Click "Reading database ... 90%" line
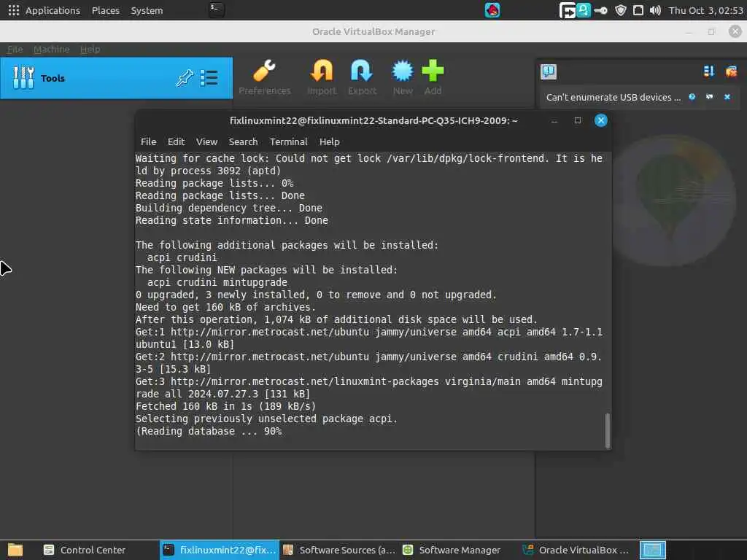The height and width of the screenshot is (560, 747). (x=209, y=431)
